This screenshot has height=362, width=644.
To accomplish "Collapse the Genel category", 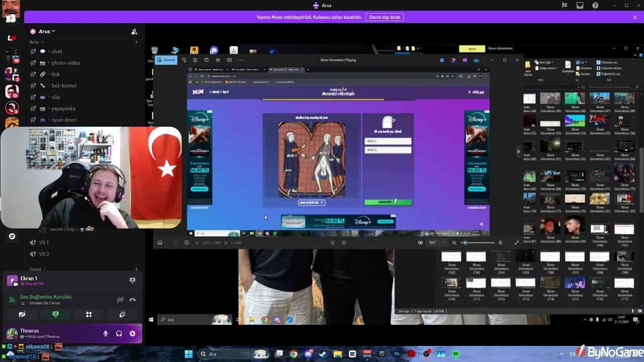I will [x=37, y=269].
